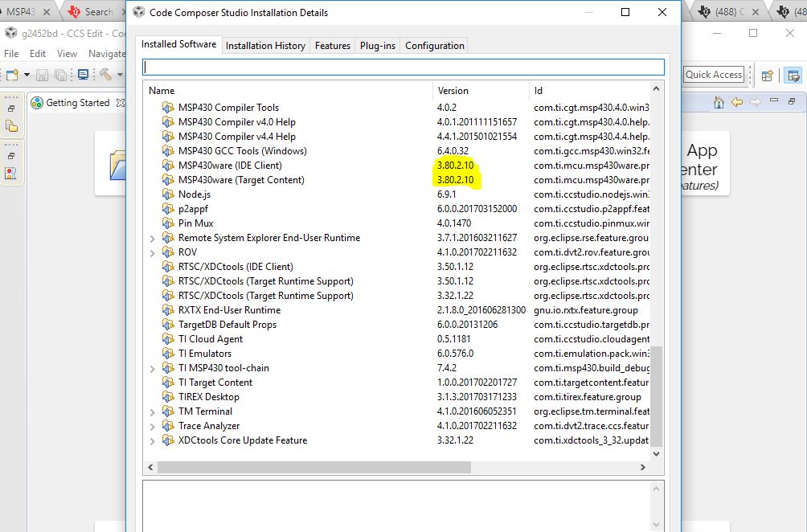Select MSP430 GCC Tools (Windows) icon

(168, 150)
